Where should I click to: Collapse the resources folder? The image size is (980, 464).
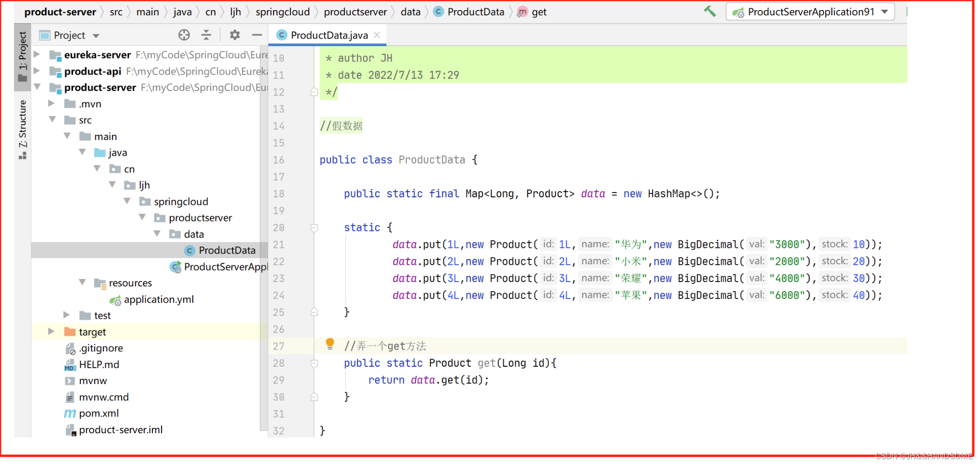point(82,283)
